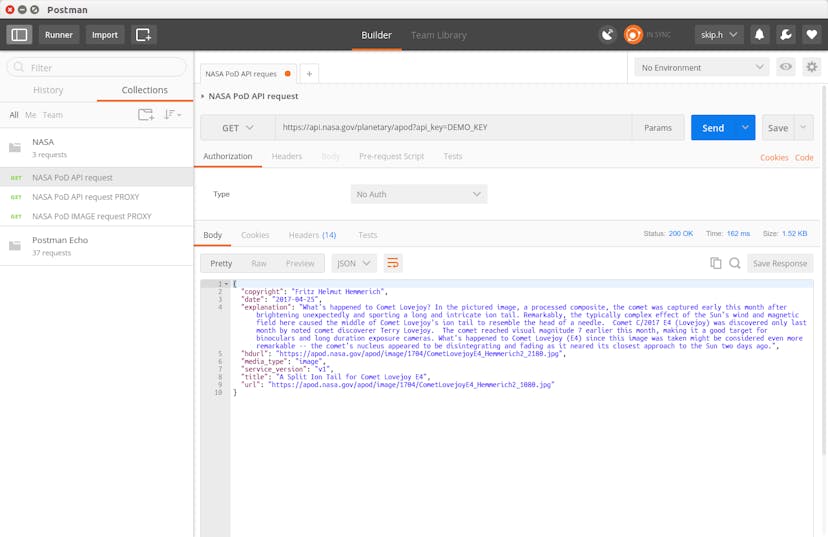Open a new Postman window icon
The image size is (828, 537).
click(x=143, y=35)
